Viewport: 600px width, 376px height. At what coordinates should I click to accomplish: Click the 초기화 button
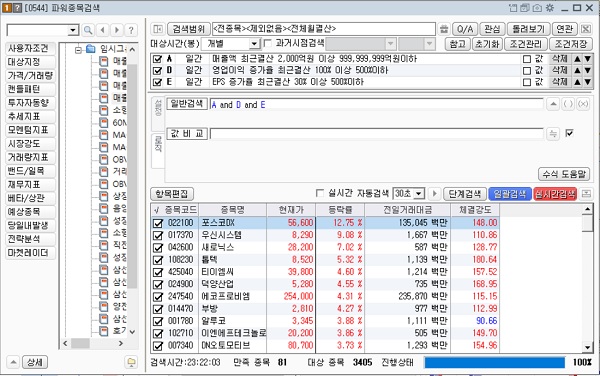pos(487,44)
